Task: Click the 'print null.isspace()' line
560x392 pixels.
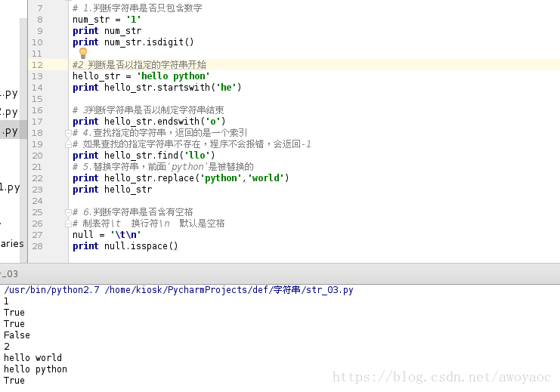Action: [x=125, y=246]
